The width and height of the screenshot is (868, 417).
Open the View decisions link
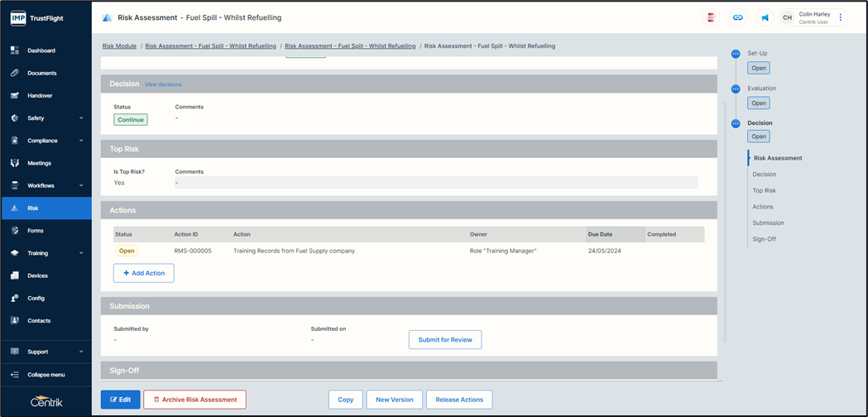163,84
